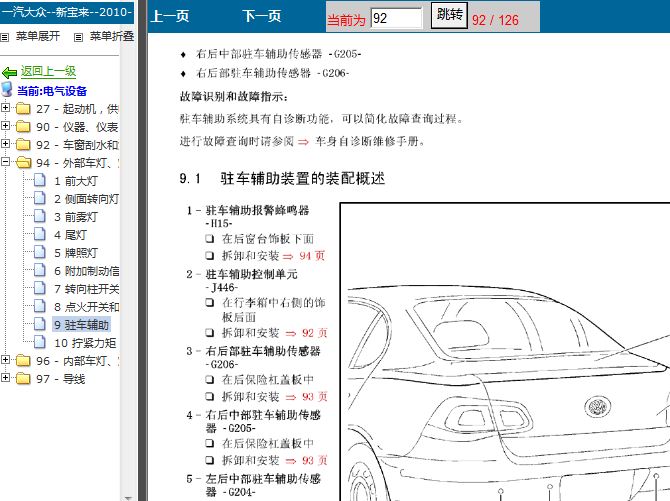This screenshot has height=501, width=670.
Task: Expand the 27 - 起动机 folder node
Action: tap(5, 108)
